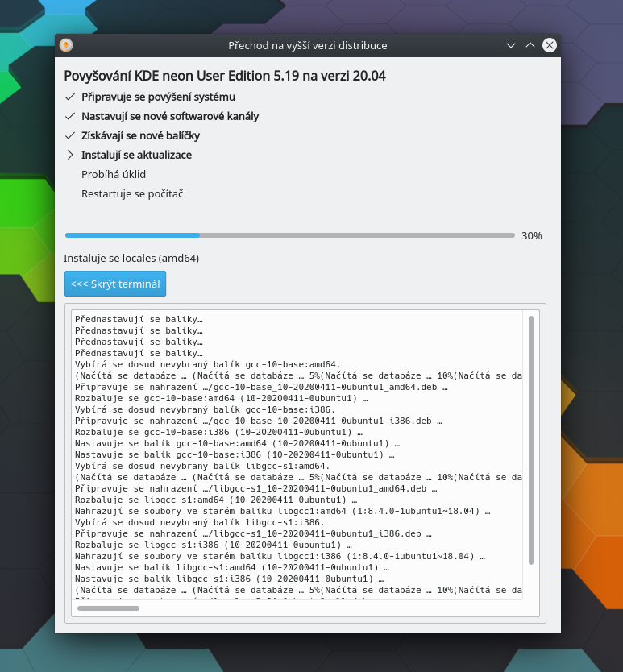Click terminal line Rozbaluje se libgcc-s1:amd64

216,500
